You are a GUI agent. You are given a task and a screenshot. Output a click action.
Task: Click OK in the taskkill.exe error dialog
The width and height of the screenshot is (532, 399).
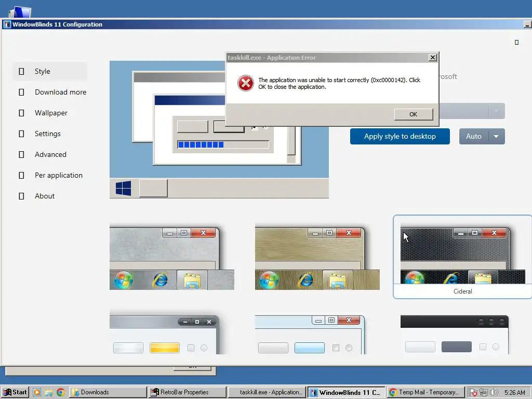[x=413, y=114]
